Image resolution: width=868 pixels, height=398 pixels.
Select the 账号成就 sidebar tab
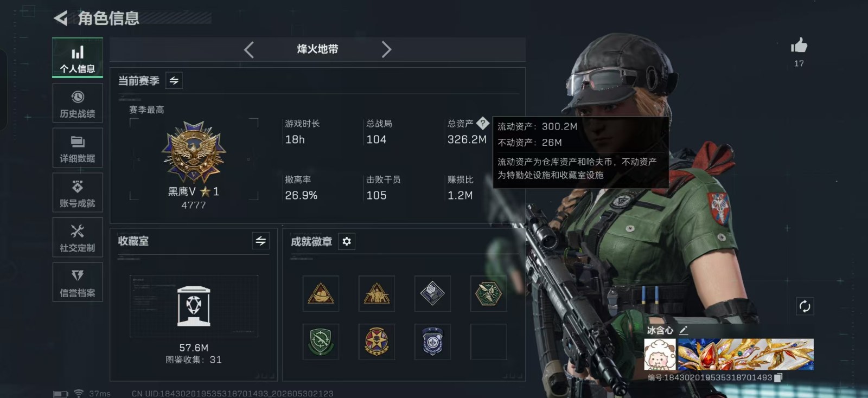click(x=78, y=193)
